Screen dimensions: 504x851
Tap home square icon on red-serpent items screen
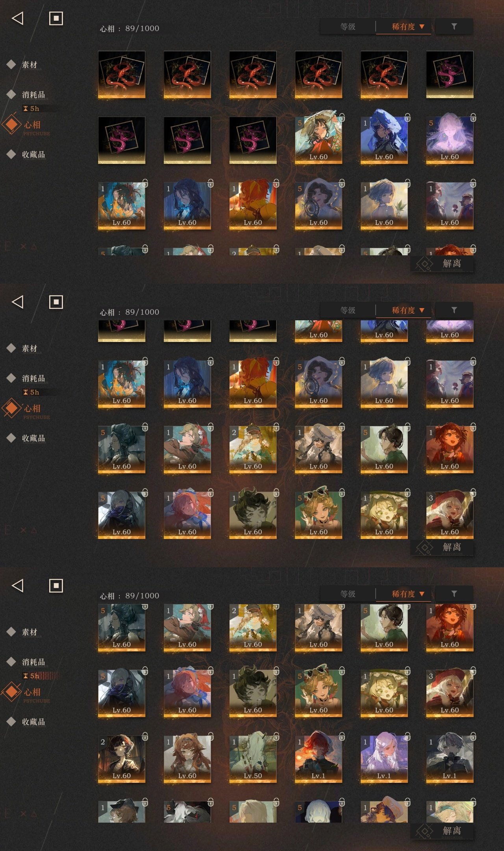[x=56, y=18]
